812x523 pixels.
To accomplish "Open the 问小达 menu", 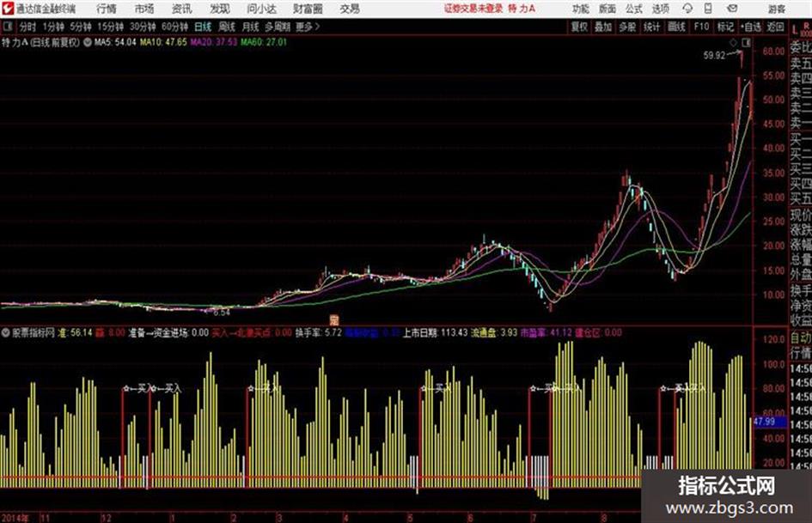I will pos(261,9).
